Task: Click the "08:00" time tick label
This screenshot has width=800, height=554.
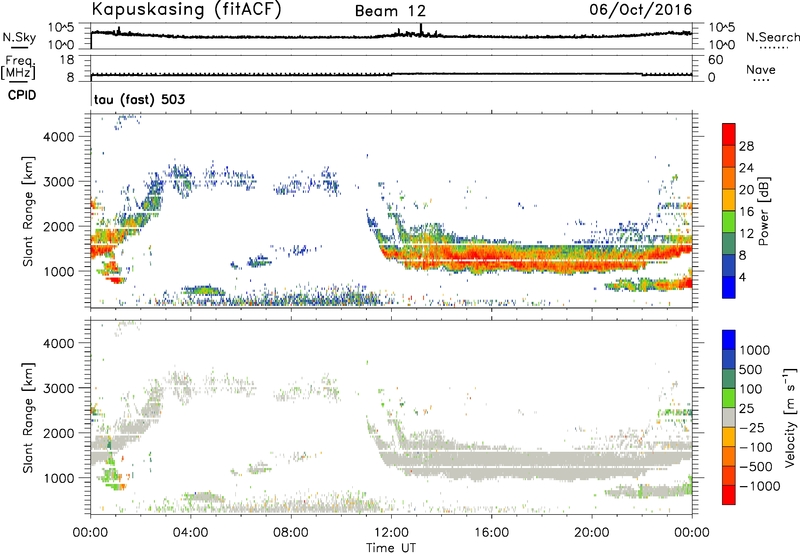Action: [291, 533]
